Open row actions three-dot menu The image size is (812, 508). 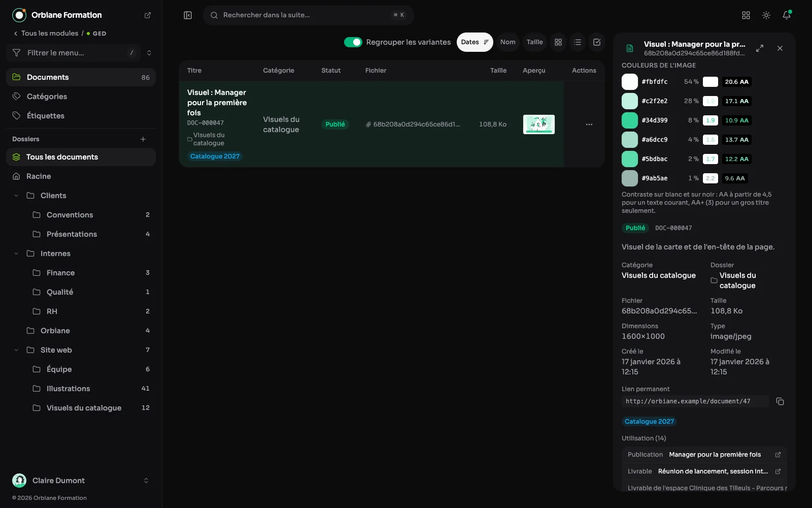(589, 124)
